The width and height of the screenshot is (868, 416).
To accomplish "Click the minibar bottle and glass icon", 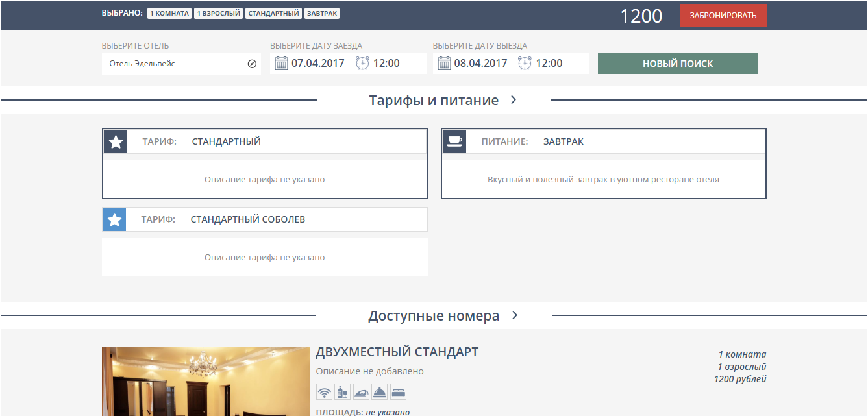I will click(x=342, y=392).
